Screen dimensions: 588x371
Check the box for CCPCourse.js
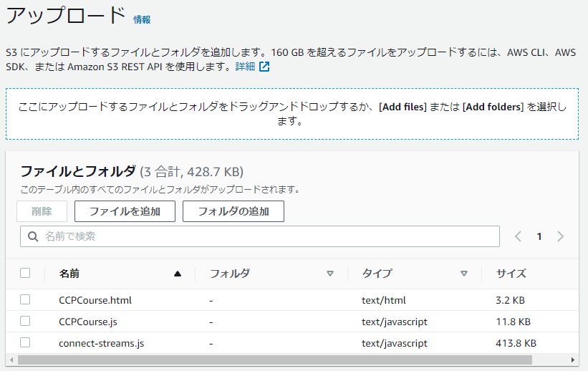[25, 321]
